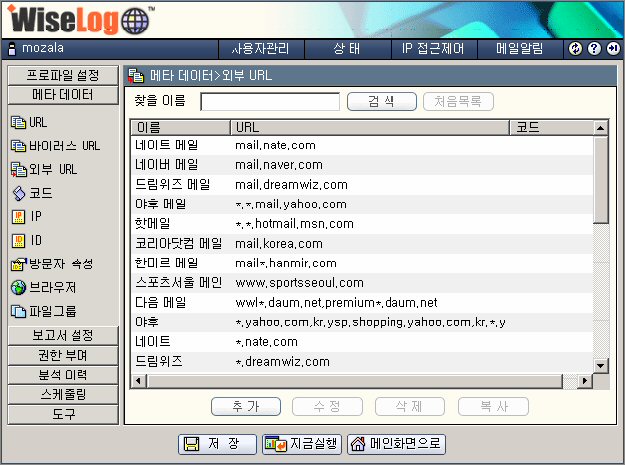The width and height of the screenshot is (625, 465).
Task: Open the 메일알림 menu
Action: (520, 48)
